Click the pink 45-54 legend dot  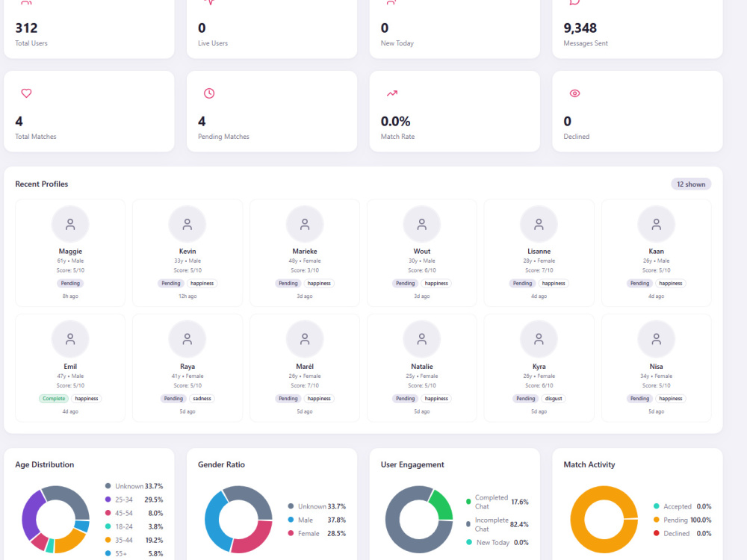point(108,513)
